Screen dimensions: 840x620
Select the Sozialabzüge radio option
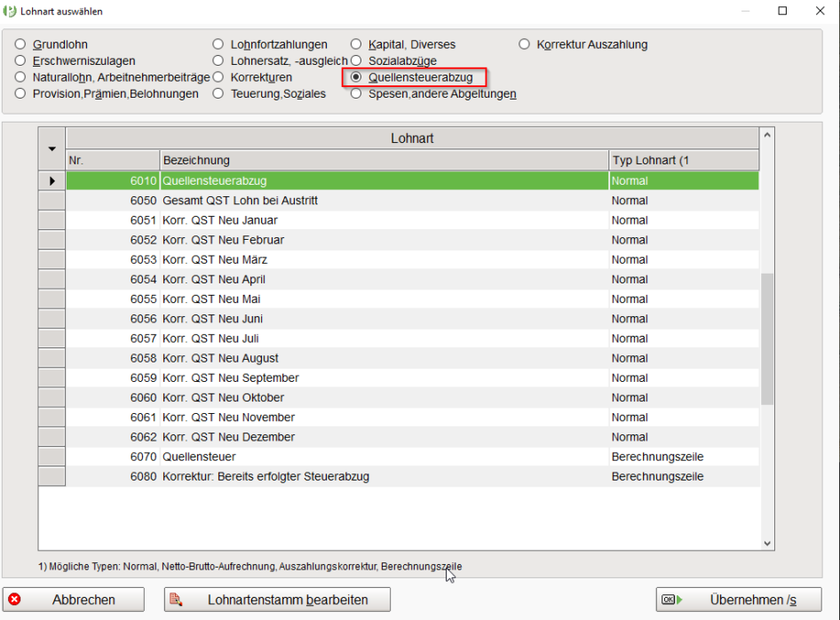click(356, 60)
